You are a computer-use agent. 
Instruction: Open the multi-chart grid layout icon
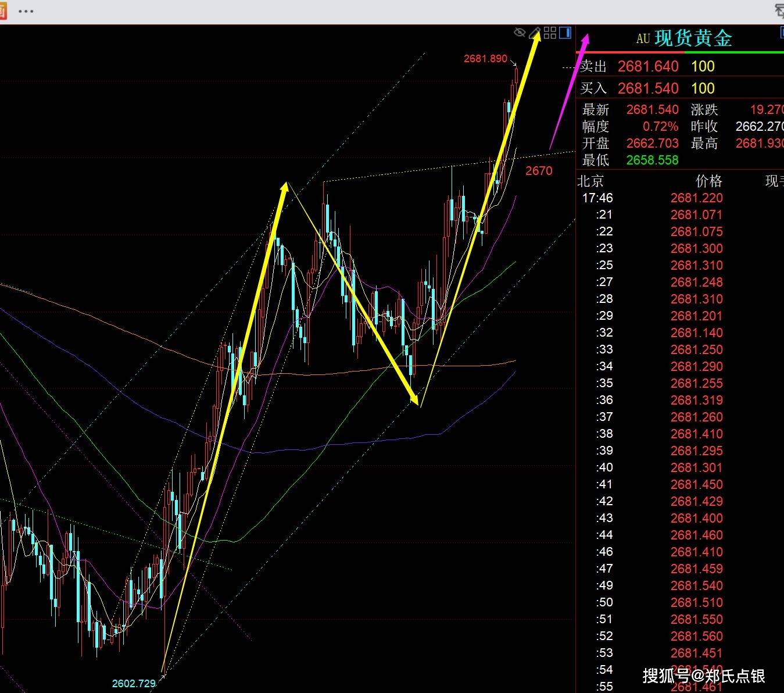click(550, 33)
